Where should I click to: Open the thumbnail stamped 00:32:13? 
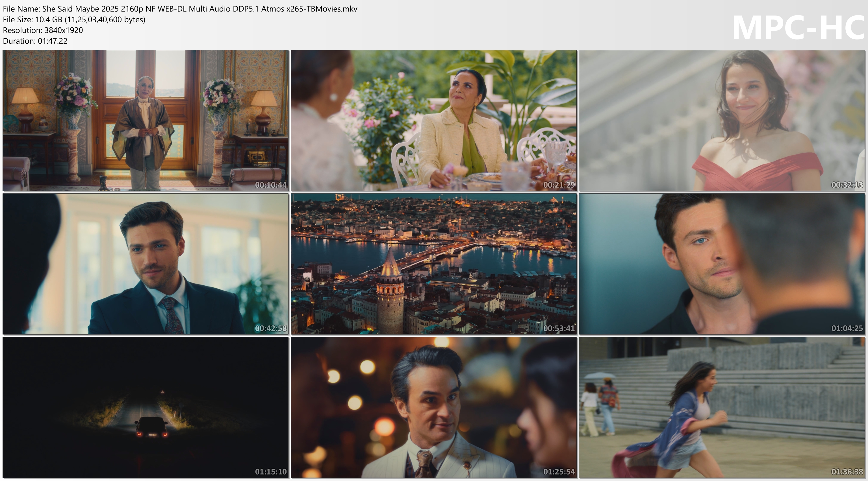722,121
